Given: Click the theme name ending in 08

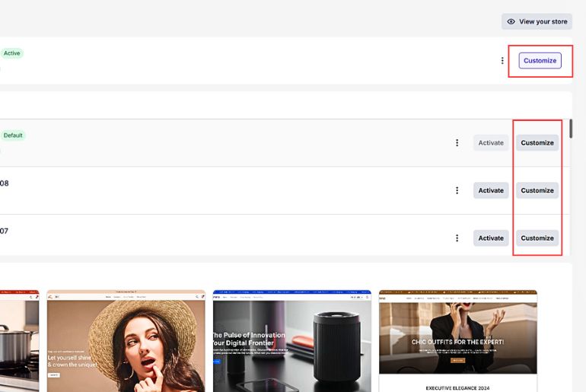Looking at the screenshot, I should pyautogui.click(x=5, y=183).
